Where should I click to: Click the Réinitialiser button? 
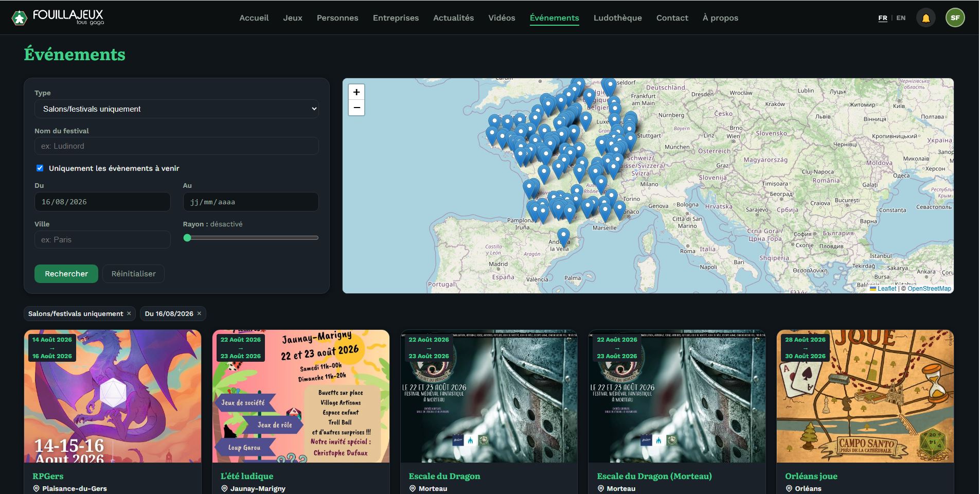(133, 274)
